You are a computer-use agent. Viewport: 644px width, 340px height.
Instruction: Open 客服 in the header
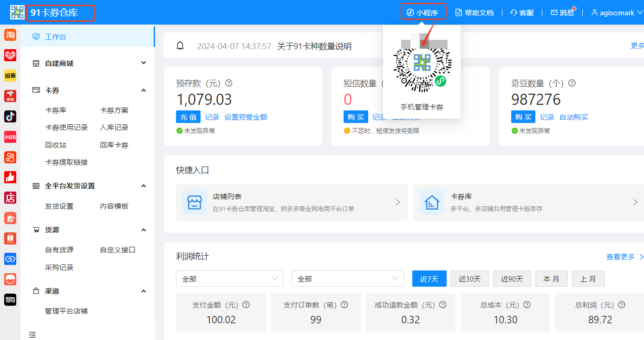[x=522, y=13]
